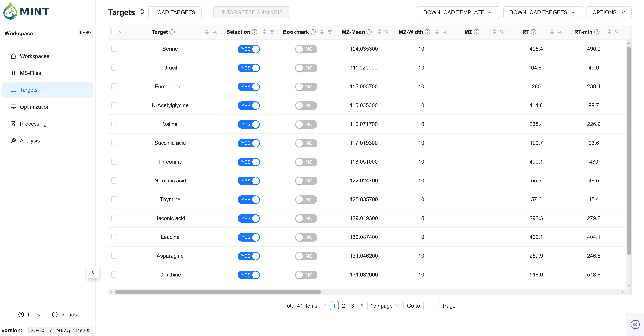Click the search icon in Target column header
Viewport: 644px width, 336px height.
click(214, 32)
